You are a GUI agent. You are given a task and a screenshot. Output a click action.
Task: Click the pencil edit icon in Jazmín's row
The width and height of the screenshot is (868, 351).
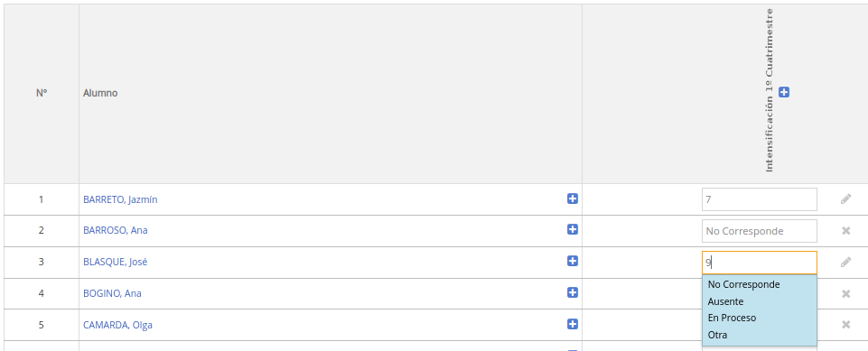click(845, 199)
